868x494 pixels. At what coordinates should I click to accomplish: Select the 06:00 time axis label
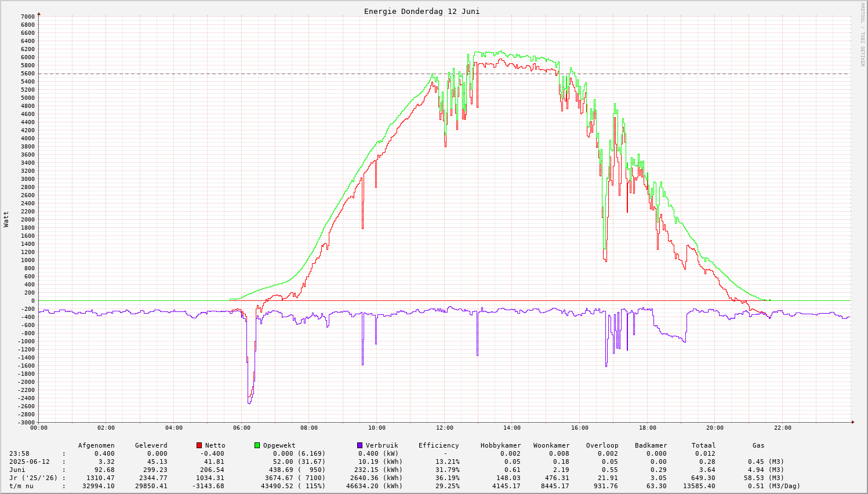pyautogui.click(x=241, y=428)
